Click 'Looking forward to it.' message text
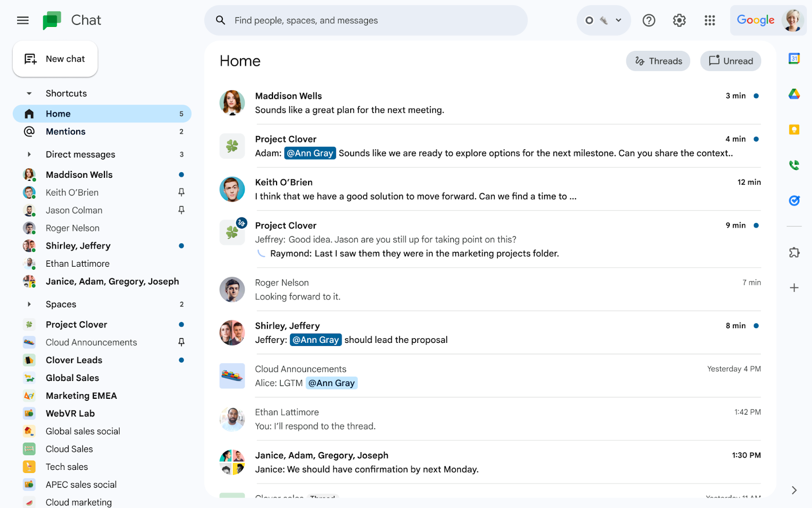 [297, 297]
